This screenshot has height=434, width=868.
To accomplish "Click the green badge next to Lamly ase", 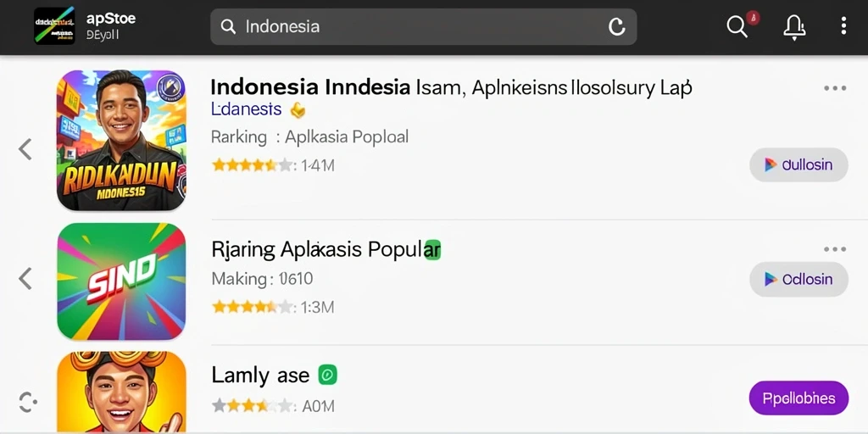I will click(x=327, y=376).
